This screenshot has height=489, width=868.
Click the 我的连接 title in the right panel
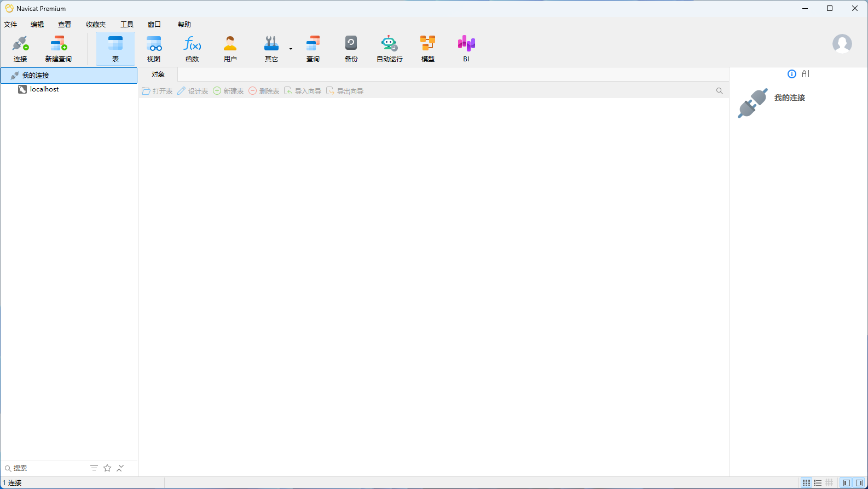[x=790, y=97]
